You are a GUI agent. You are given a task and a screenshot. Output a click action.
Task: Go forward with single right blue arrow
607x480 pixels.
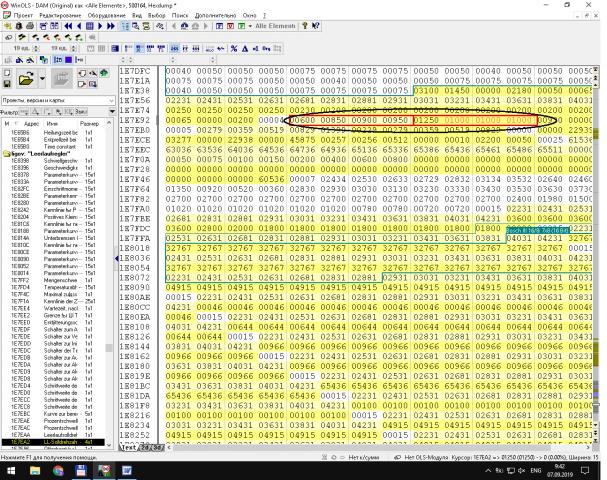pos(100,26)
